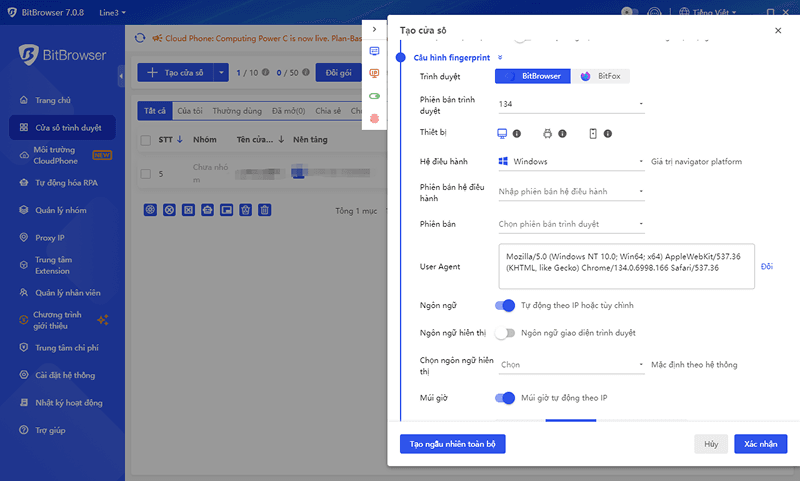800x481 pixels.
Task: Click the red bug icon in floating panel
Action: [375, 118]
